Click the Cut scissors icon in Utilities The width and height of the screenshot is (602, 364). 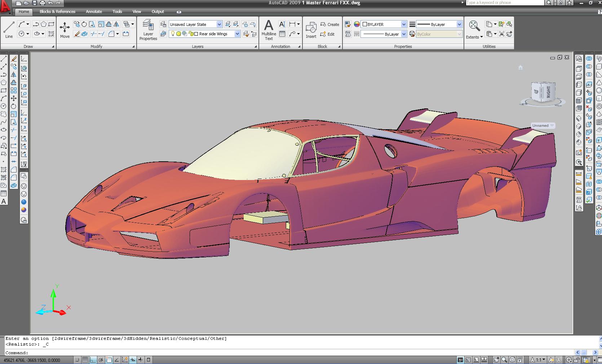(501, 34)
